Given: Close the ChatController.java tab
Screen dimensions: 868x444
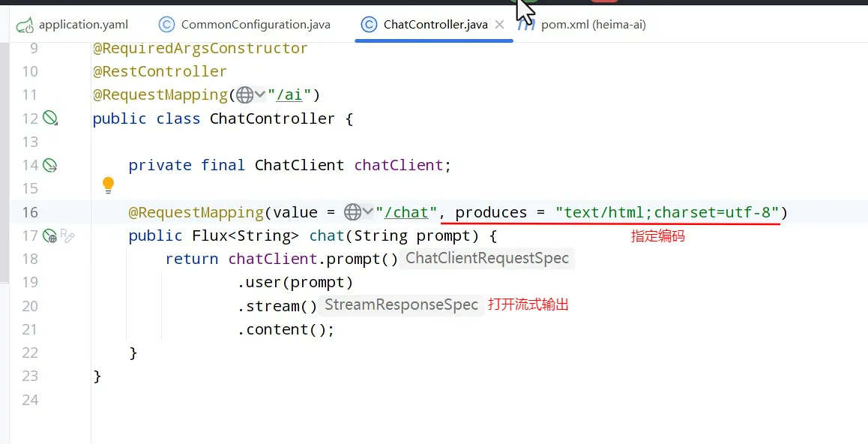Looking at the screenshot, I should pos(500,25).
